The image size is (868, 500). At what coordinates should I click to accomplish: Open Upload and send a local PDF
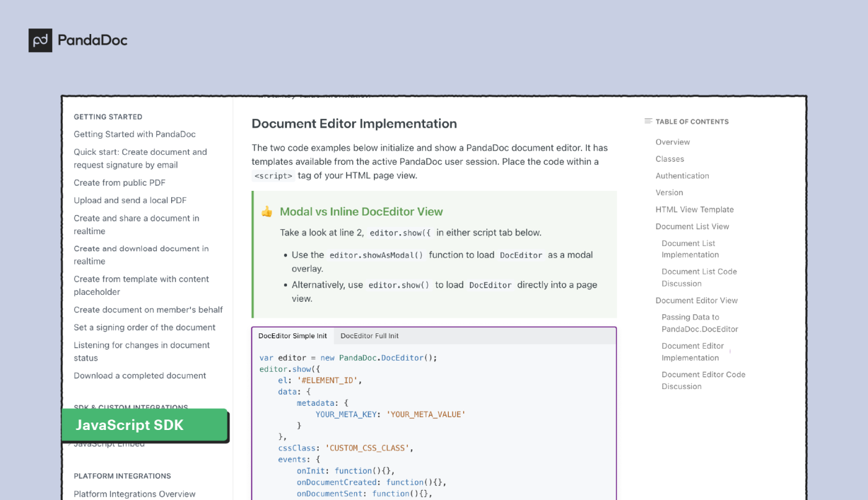[x=130, y=201]
